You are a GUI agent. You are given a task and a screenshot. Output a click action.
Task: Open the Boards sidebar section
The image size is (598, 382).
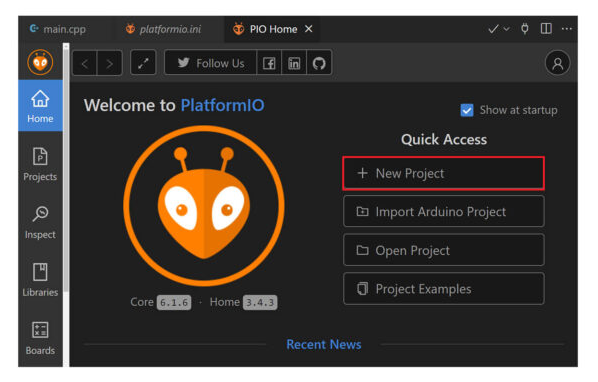tap(40, 338)
